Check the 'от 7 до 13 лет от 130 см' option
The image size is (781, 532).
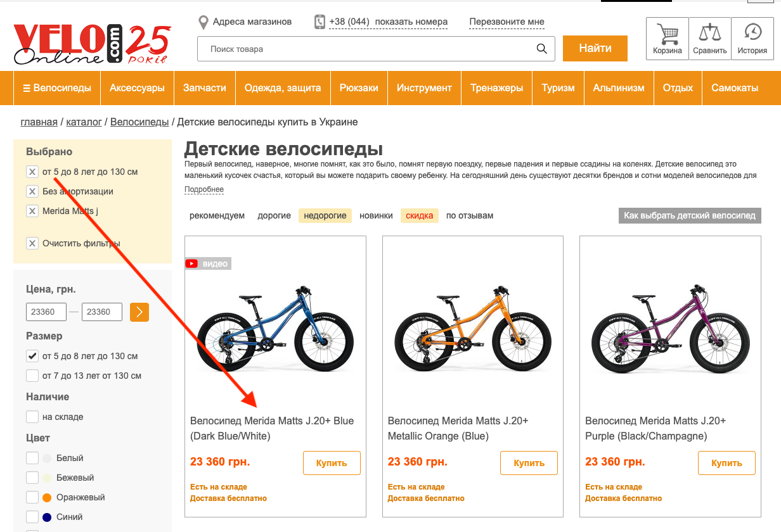pyautogui.click(x=32, y=376)
